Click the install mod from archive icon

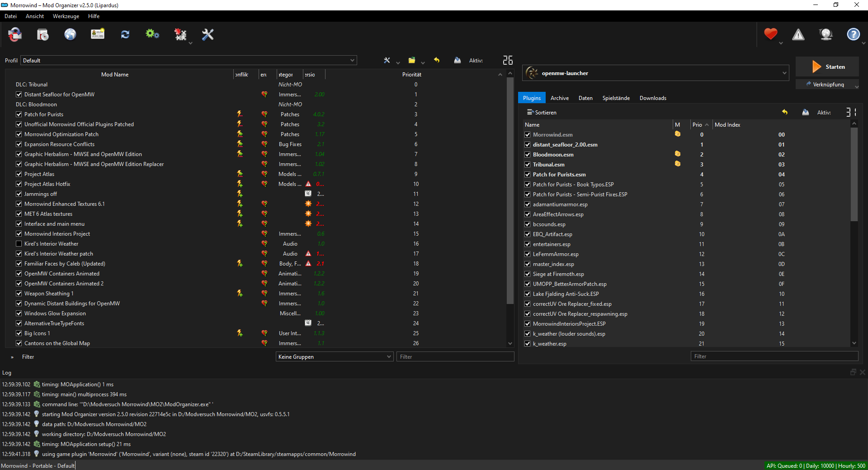(x=43, y=34)
